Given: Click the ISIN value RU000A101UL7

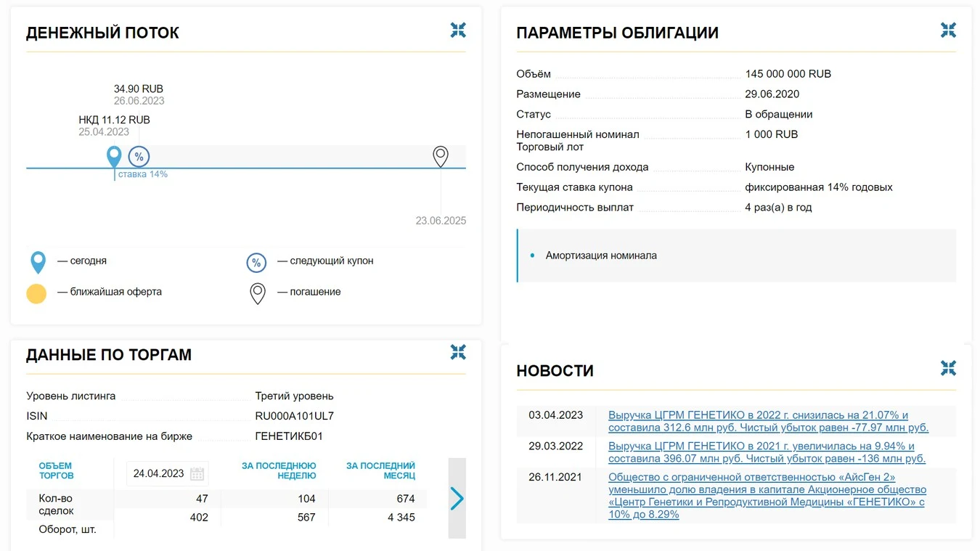Looking at the screenshot, I should coord(295,416).
